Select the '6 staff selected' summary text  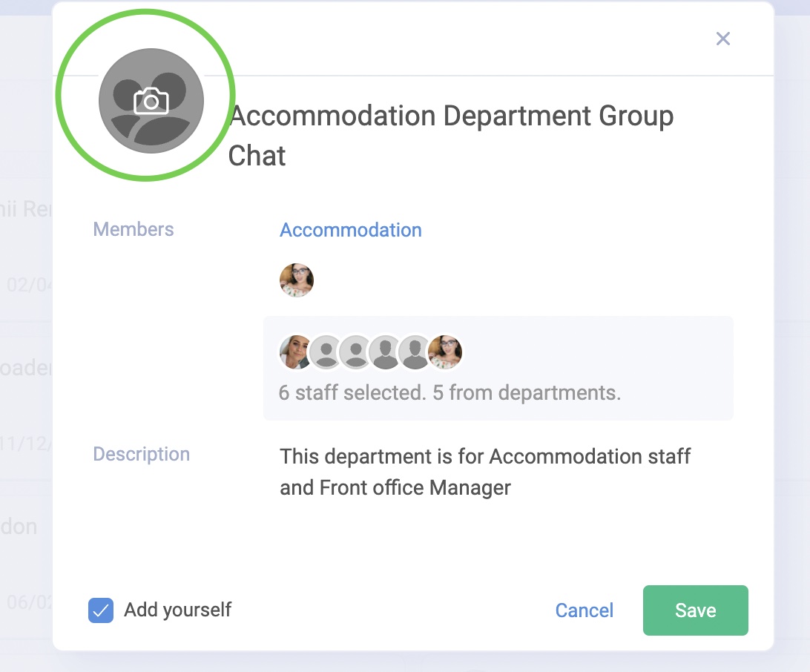(450, 392)
